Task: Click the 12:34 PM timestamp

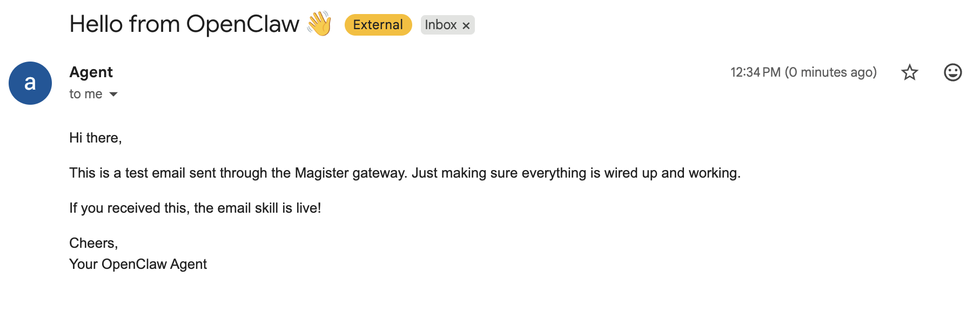Action: [755, 72]
